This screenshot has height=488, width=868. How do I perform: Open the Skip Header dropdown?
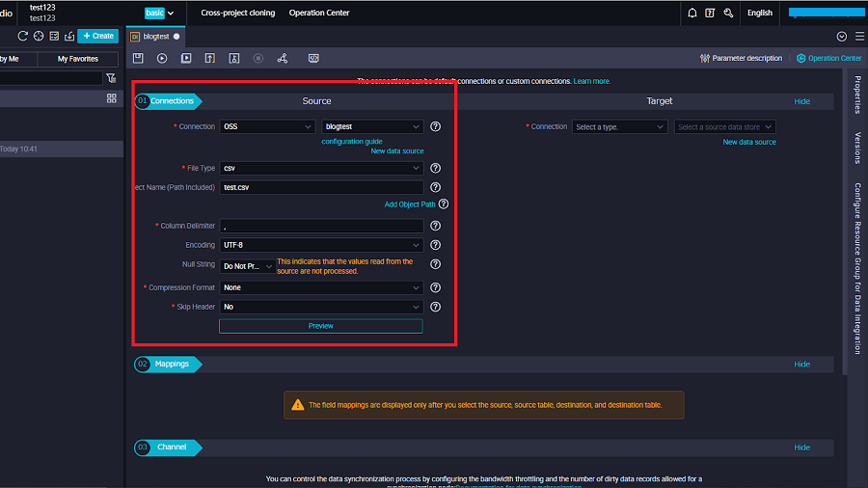click(x=321, y=307)
